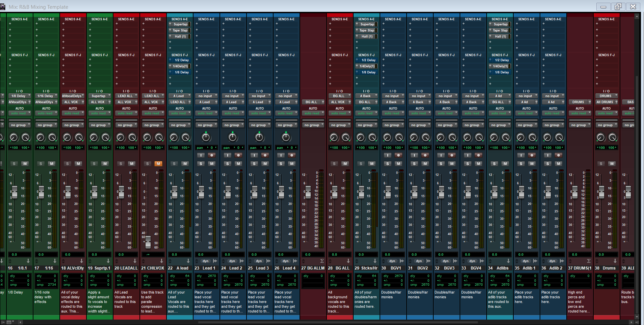The image size is (644, 325).
Task: Click the sigma icon on DRUMS master track
Action: 589,261
